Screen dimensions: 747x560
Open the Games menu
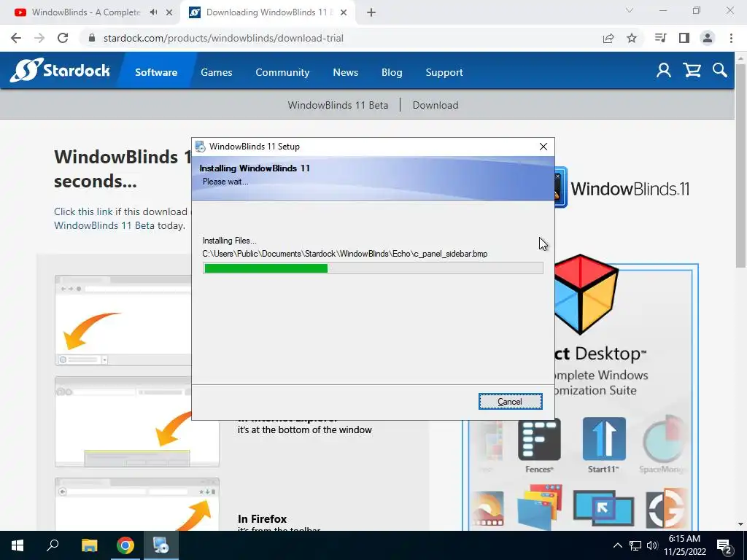pos(216,72)
